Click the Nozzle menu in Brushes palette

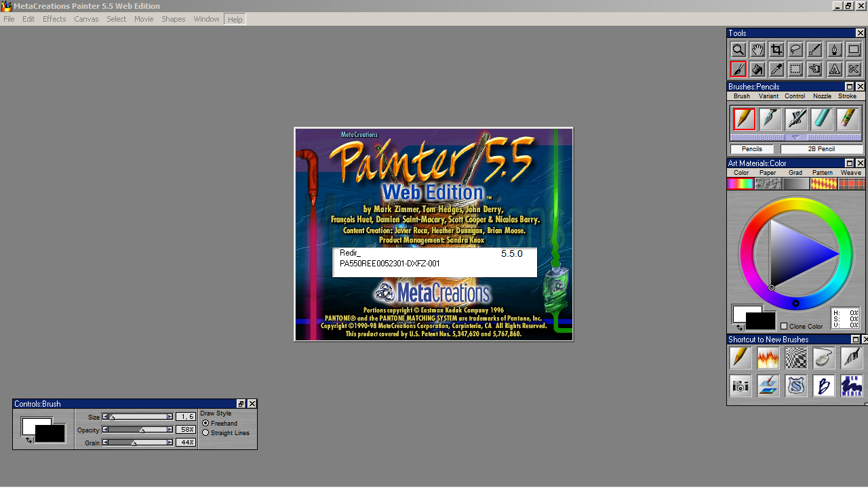tap(822, 96)
